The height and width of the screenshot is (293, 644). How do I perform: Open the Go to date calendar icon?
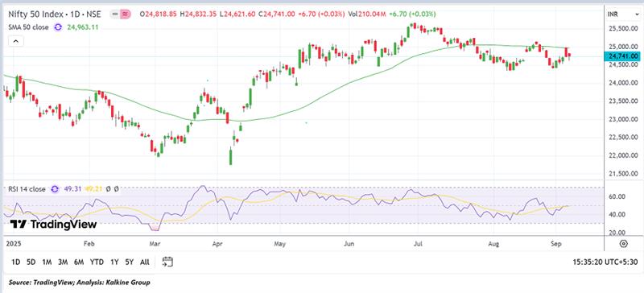click(167, 262)
